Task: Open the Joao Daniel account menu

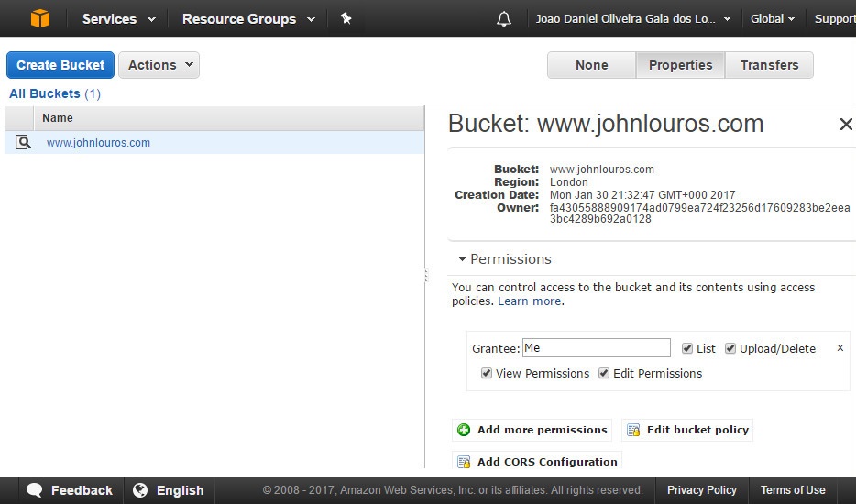Action: (632, 19)
